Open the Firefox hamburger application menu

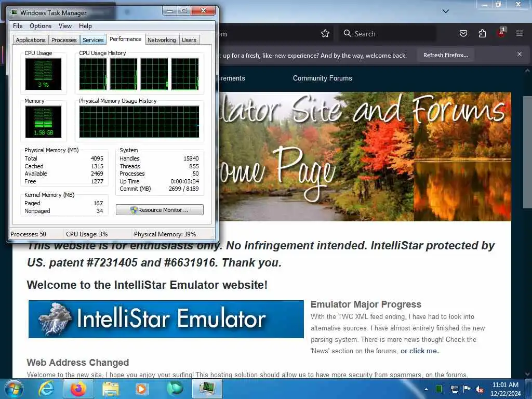[x=519, y=33]
